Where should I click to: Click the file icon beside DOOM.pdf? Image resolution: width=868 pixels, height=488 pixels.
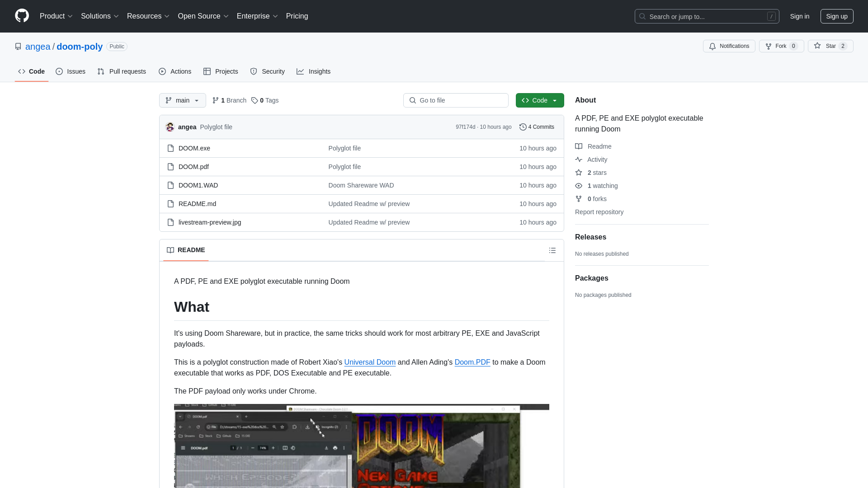[x=170, y=167]
